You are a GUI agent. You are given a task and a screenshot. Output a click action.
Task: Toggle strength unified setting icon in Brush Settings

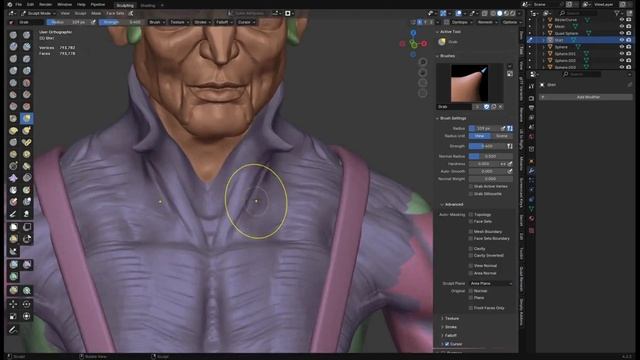(510, 146)
